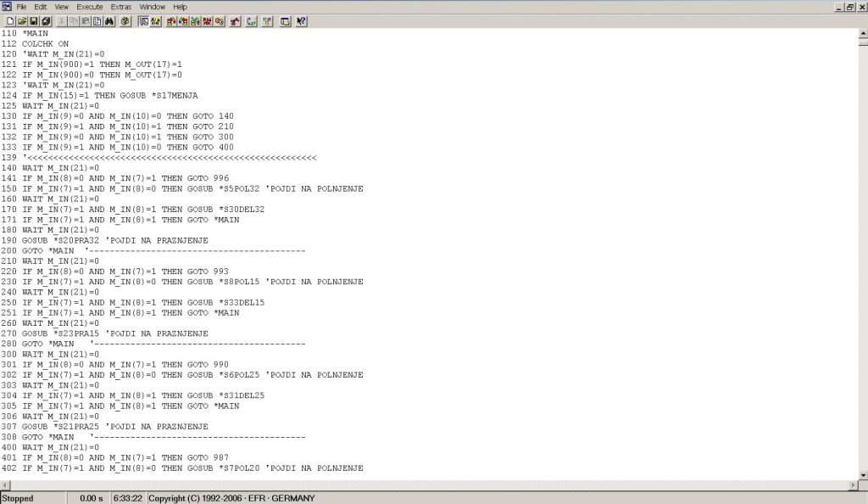868x504 pixels.
Task: Open the Execute menu
Action: 89,7
